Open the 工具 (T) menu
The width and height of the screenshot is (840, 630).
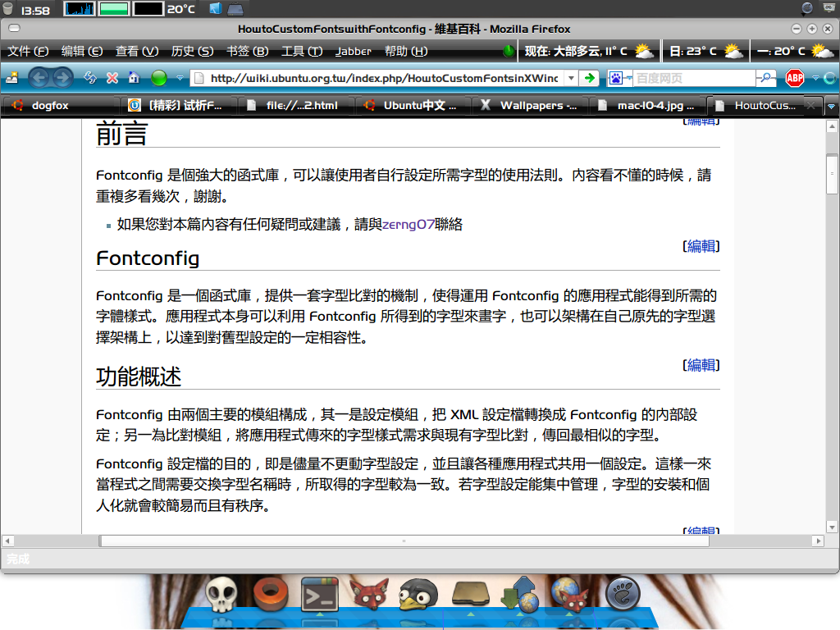(x=302, y=52)
